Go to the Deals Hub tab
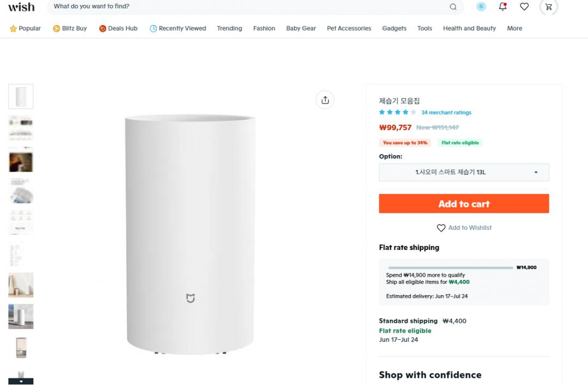 pos(118,28)
